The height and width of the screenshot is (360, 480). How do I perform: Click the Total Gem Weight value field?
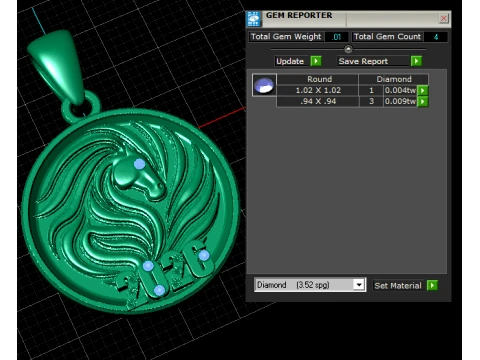(x=337, y=37)
